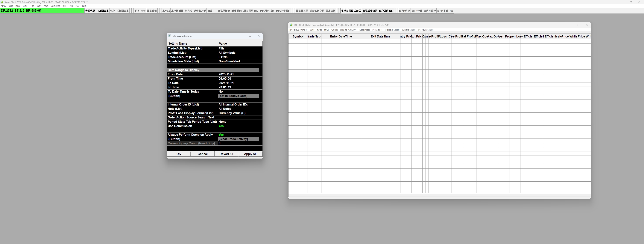Click the Entry DateTime column header
644x244 pixels.
click(341, 37)
